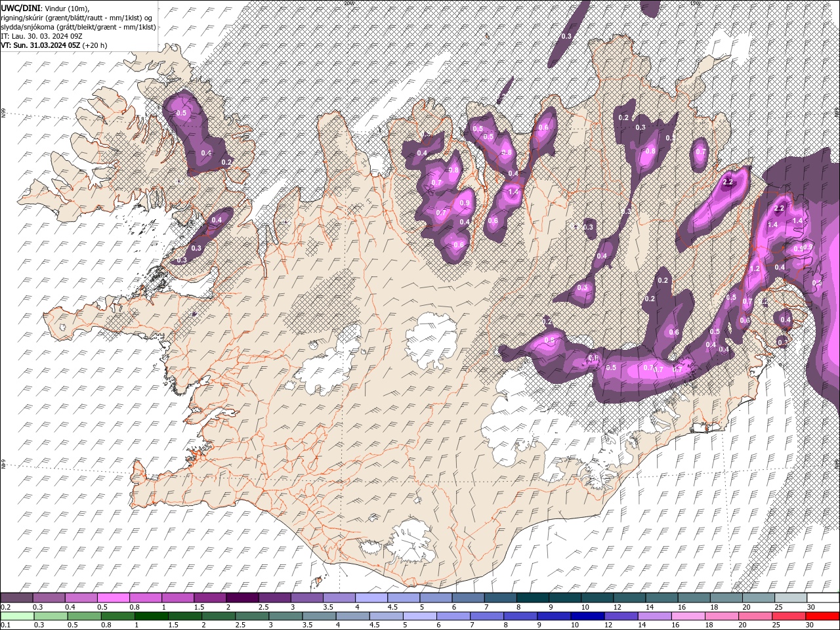Select the bright pink 0.5 swatch in upper scale
The image size is (840, 630).
[113, 598]
